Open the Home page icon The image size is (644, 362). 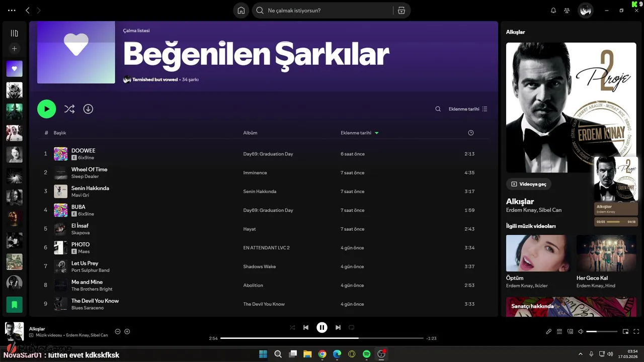tap(241, 11)
